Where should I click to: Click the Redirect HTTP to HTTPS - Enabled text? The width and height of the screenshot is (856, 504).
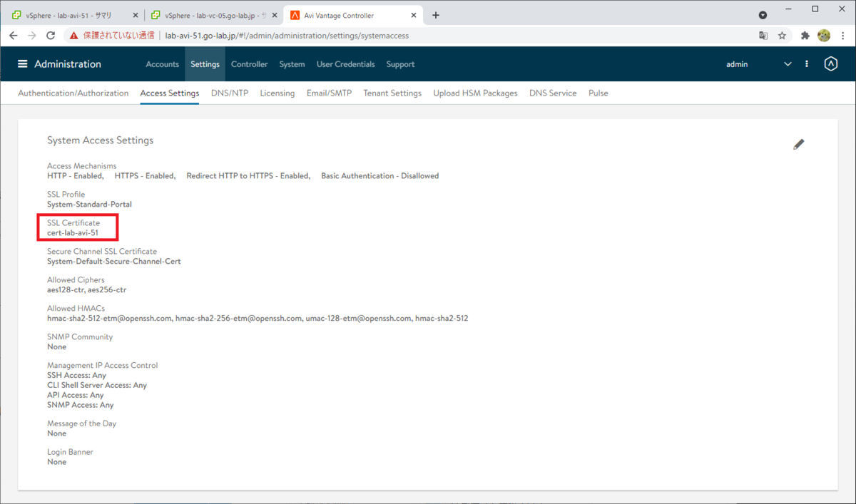pyautogui.click(x=248, y=176)
